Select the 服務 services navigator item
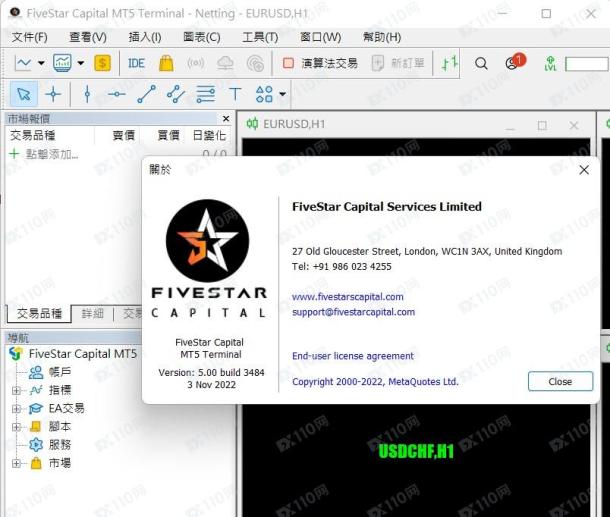 coord(60,445)
